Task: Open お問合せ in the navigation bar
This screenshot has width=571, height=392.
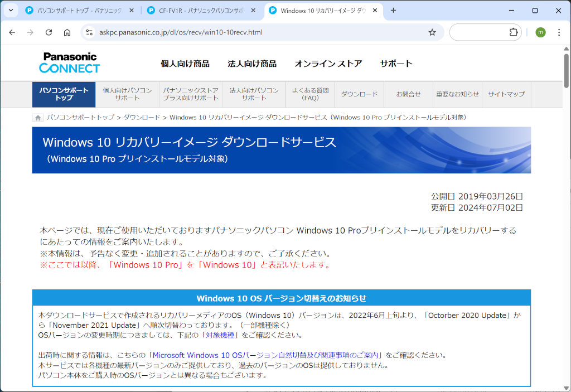Action: click(x=408, y=94)
